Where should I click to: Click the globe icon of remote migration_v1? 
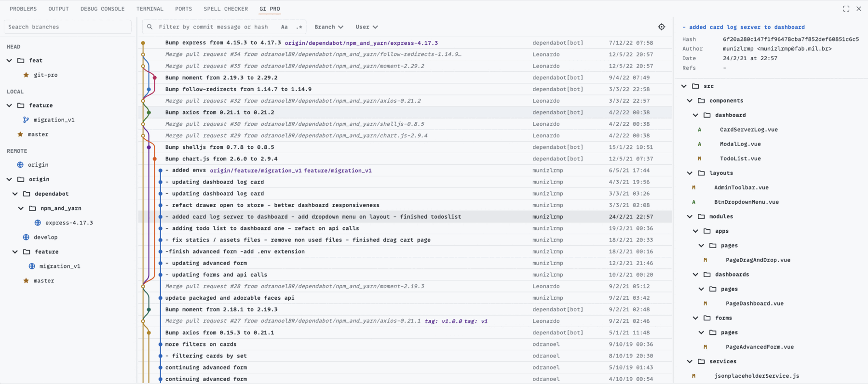32,266
